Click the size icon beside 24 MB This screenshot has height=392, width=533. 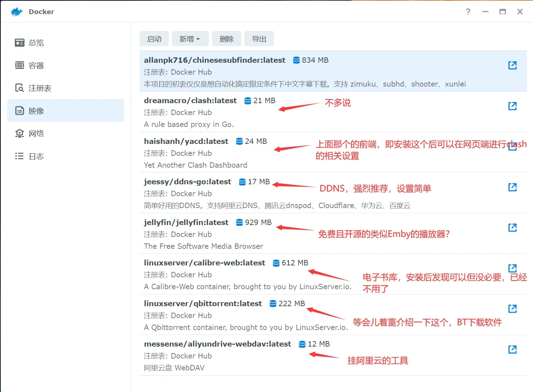click(x=239, y=141)
